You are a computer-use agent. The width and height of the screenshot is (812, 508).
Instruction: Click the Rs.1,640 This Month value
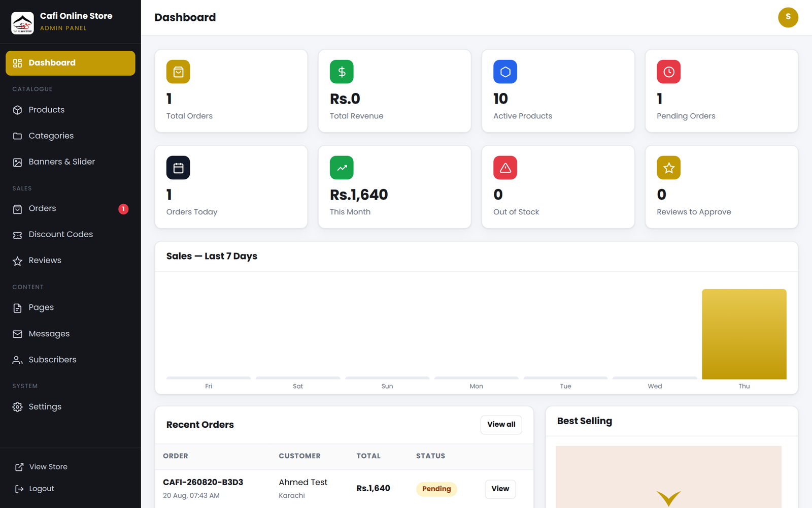pyautogui.click(x=359, y=195)
